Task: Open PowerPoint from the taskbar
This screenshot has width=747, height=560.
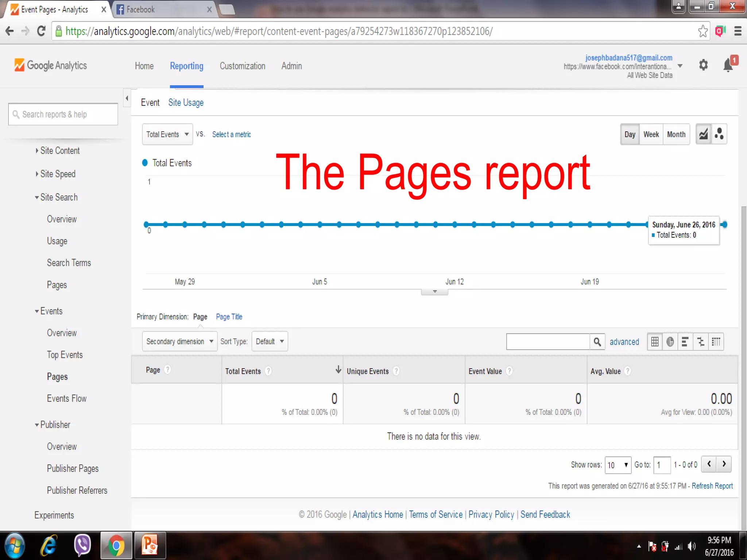Action: point(150,545)
